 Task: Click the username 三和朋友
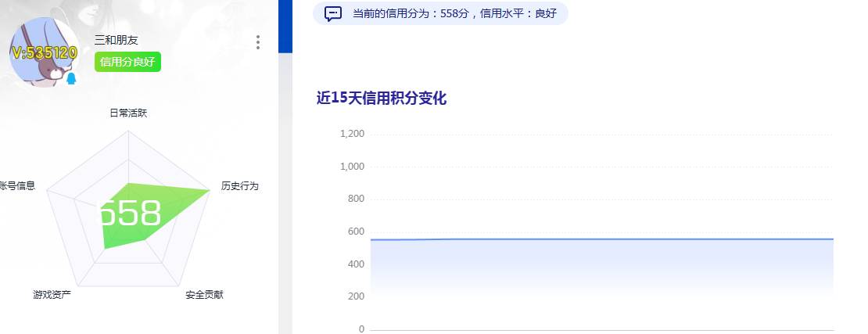(x=117, y=40)
